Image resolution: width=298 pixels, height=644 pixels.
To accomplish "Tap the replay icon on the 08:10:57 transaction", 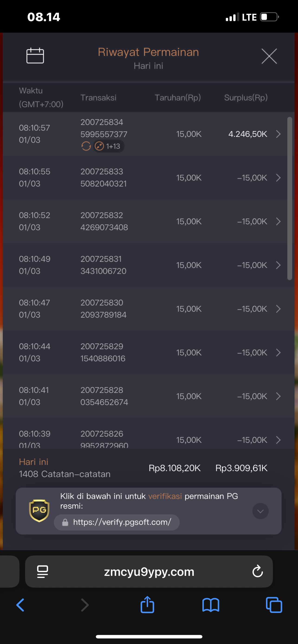I will 86,146.
